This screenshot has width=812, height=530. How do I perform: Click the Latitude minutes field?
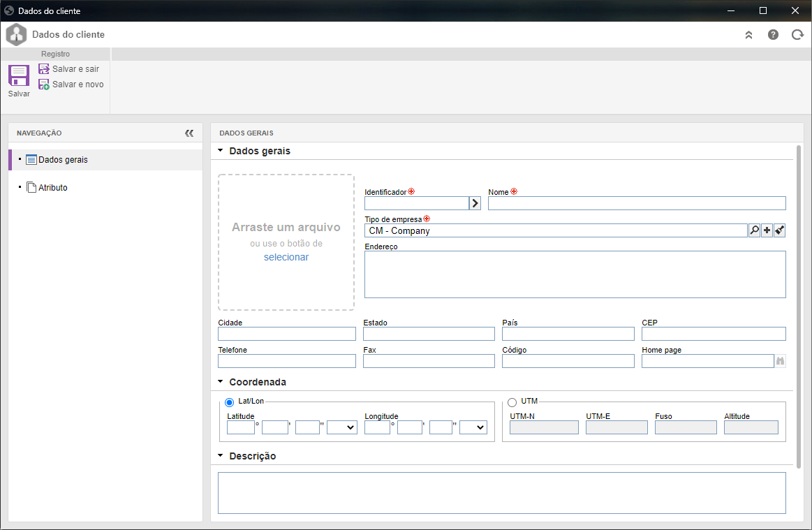click(275, 427)
